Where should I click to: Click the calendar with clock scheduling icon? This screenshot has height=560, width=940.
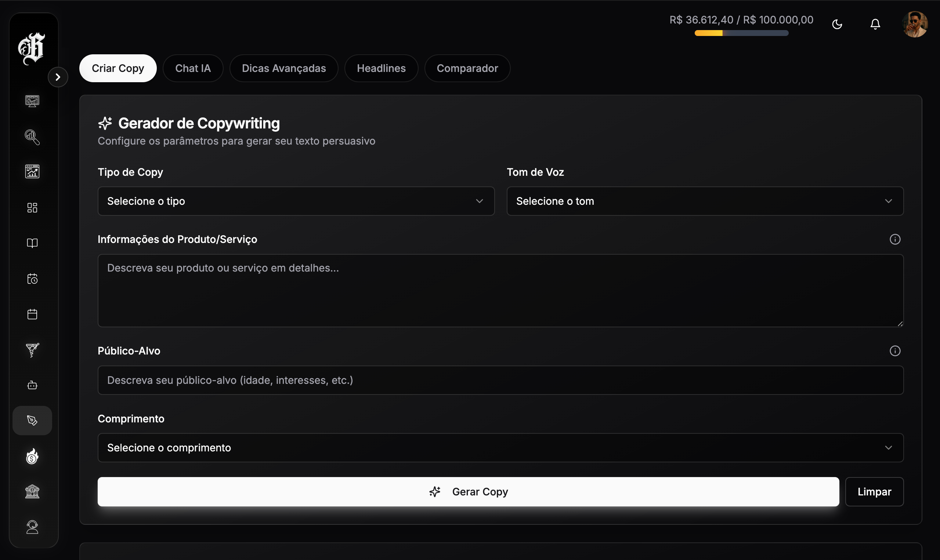[x=32, y=279]
